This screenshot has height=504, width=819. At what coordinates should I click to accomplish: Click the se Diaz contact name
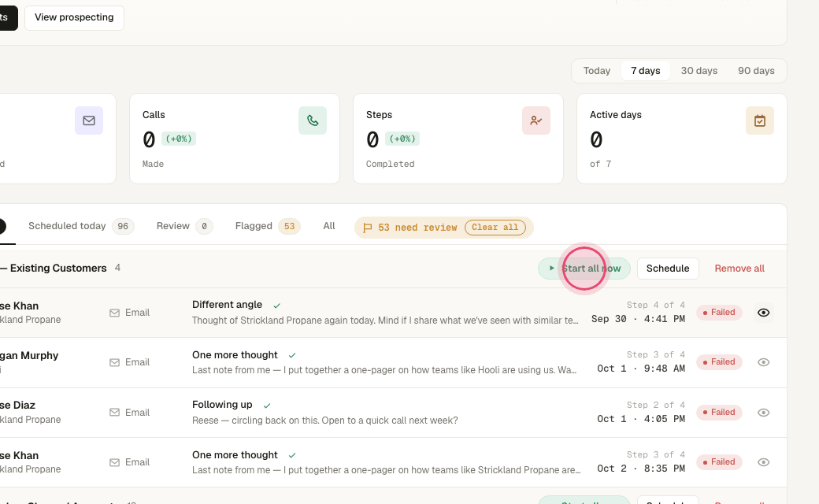click(18, 406)
